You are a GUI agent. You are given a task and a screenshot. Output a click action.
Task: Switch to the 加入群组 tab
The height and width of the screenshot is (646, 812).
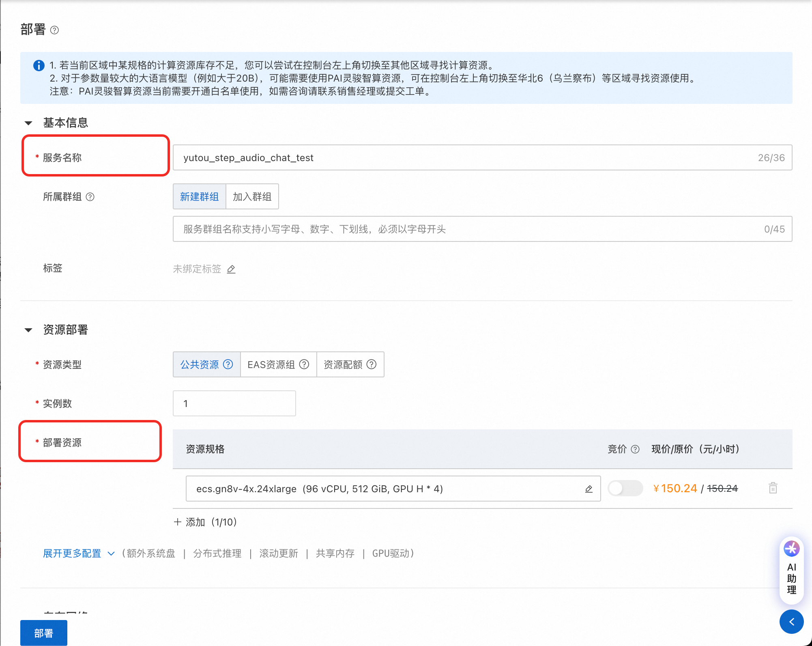click(x=251, y=196)
